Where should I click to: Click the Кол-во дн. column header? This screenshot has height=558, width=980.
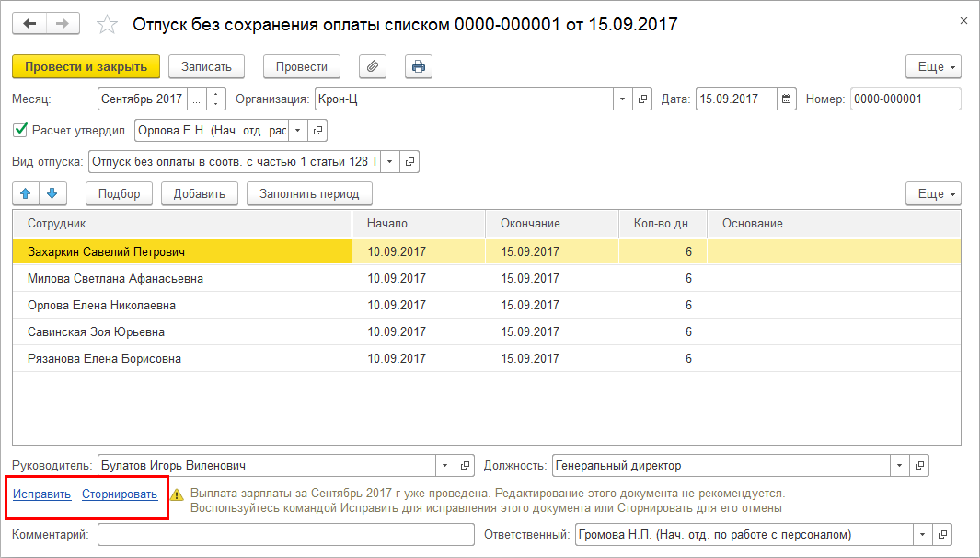[x=663, y=224]
